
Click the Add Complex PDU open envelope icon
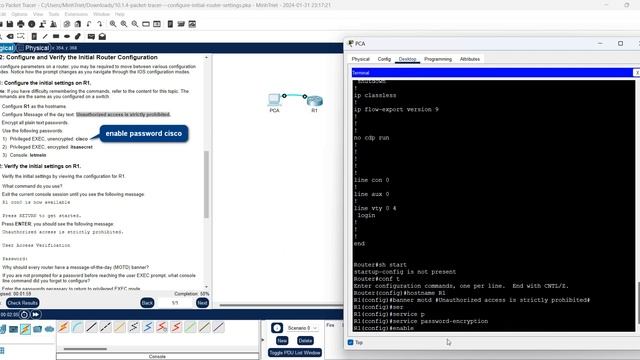pyautogui.click(x=102, y=36)
